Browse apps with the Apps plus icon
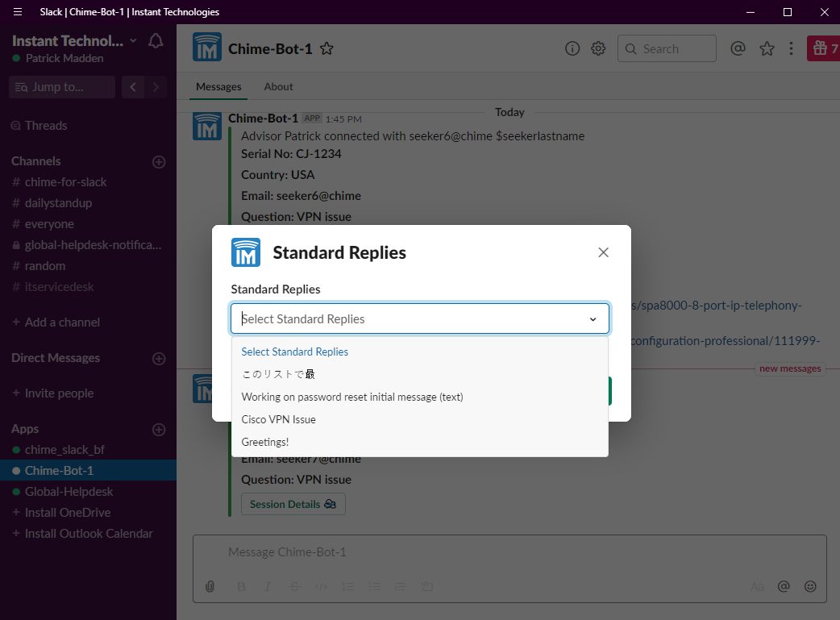 pyautogui.click(x=159, y=429)
